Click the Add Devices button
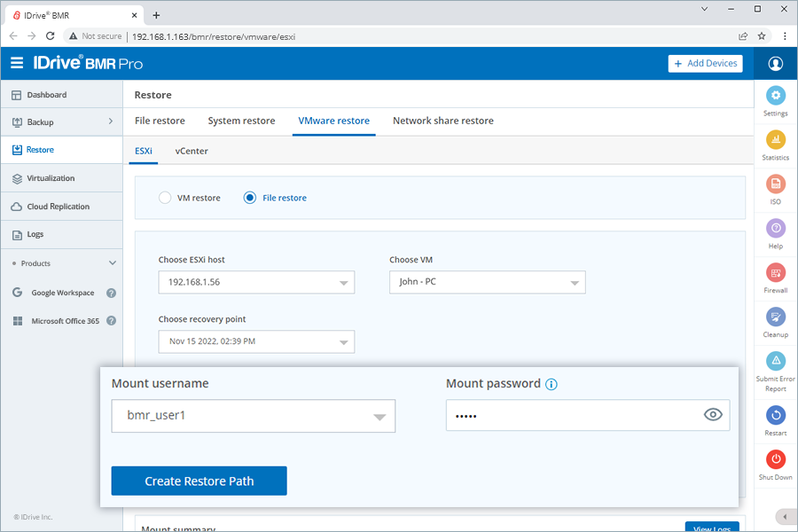This screenshot has width=798, height=532. click(x=705, y=63)
